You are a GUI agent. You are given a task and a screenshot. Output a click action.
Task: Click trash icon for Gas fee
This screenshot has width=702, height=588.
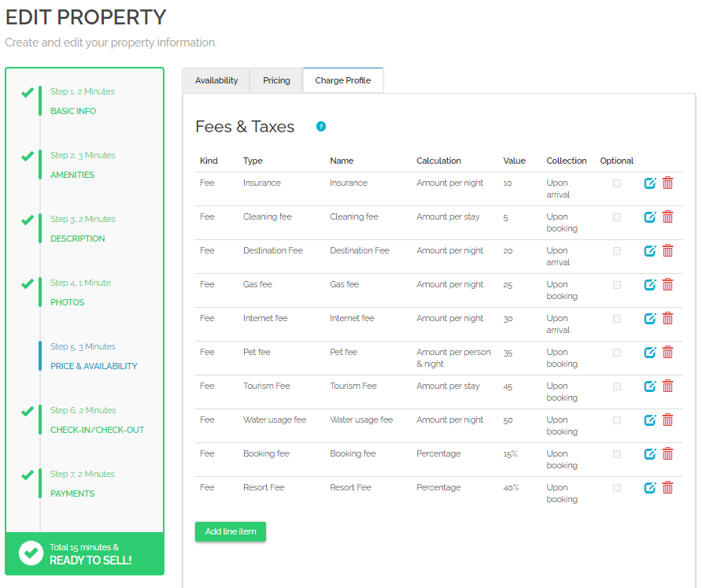[667, 285]
